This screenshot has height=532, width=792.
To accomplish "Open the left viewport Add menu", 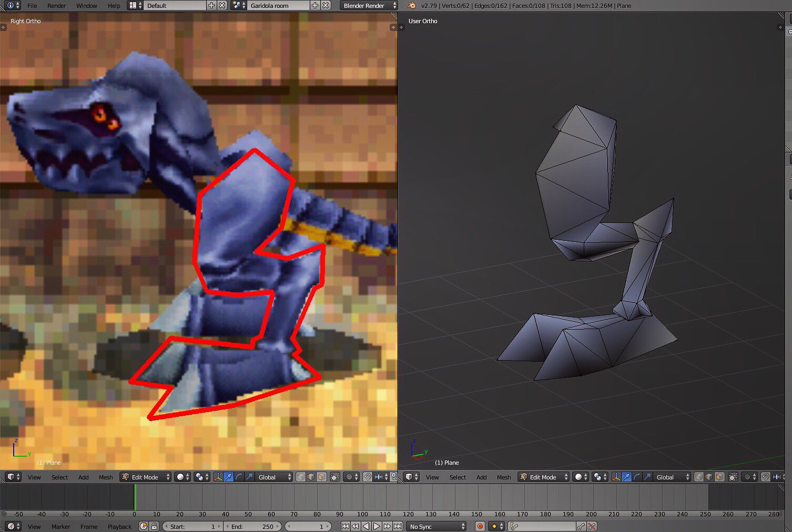I will point(83,477).
